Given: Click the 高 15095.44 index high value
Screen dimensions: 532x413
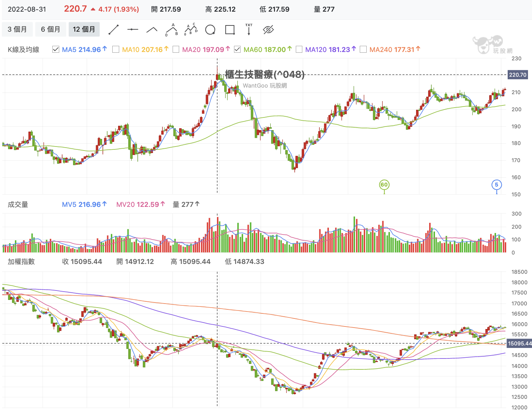Looking at the screenshot, I should (x=191, y=262).
